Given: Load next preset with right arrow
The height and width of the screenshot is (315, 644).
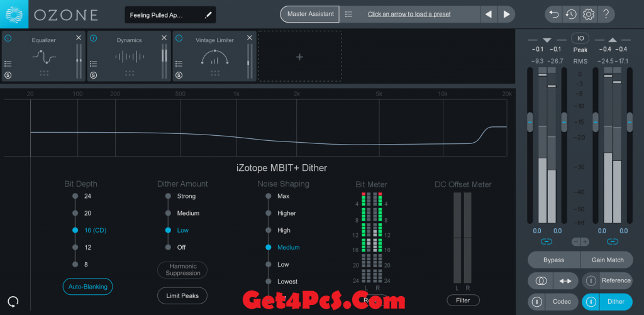Looking at the screenshot, I should point(506,14).
